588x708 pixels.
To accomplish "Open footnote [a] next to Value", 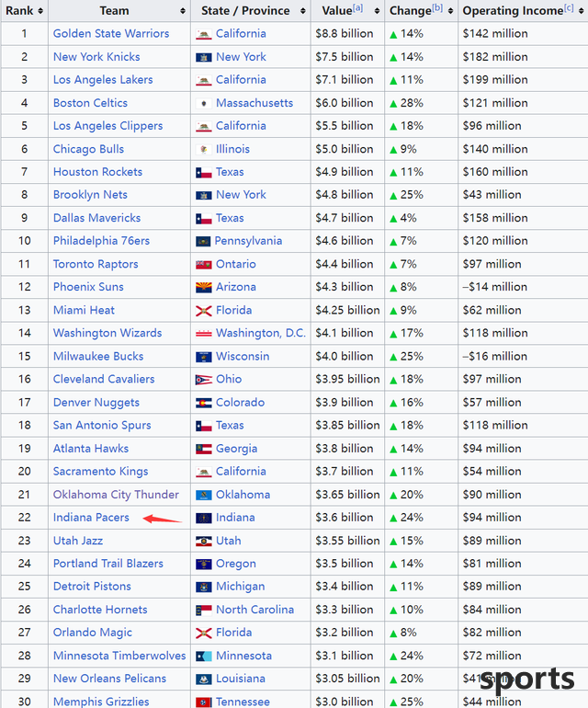I will point(358,8).
